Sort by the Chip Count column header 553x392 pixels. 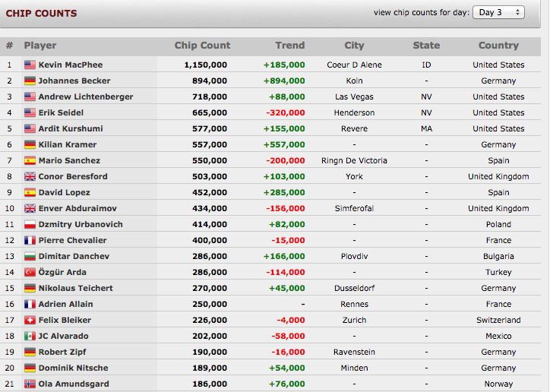coord(202,46)
